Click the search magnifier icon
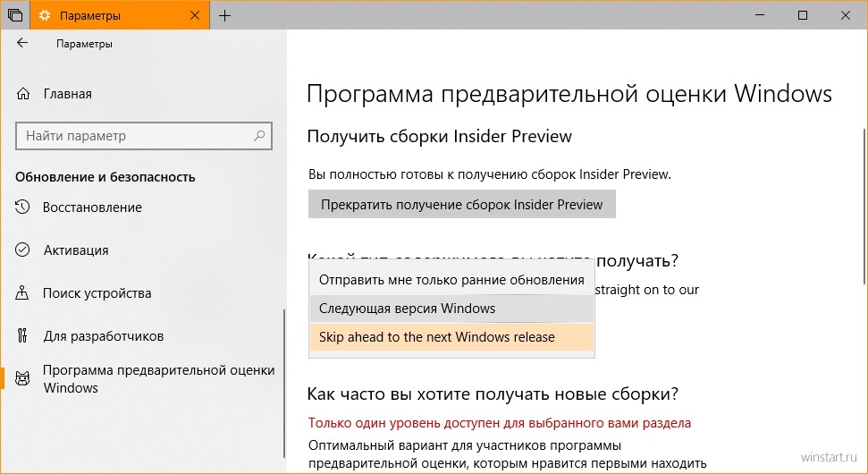868x474 pixels. click(259, 136)
